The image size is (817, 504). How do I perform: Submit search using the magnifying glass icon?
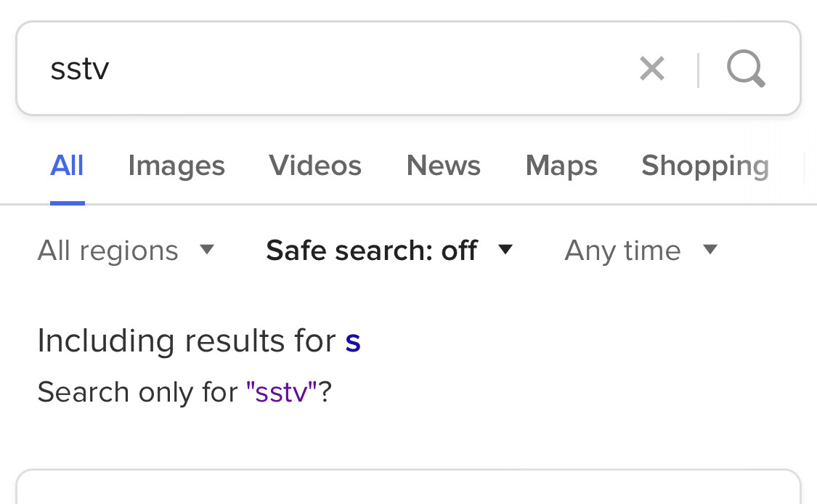click(x=746, y=69)
